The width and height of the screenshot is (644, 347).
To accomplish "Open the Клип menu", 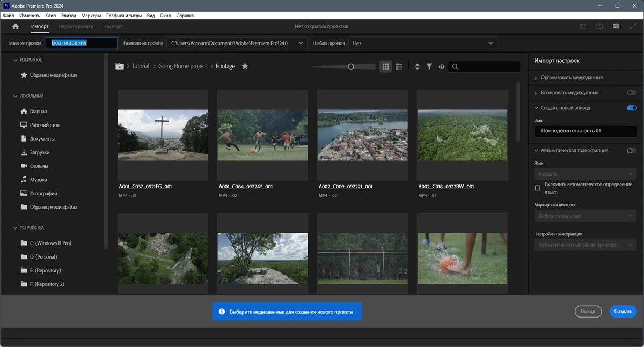I will 50,16.
